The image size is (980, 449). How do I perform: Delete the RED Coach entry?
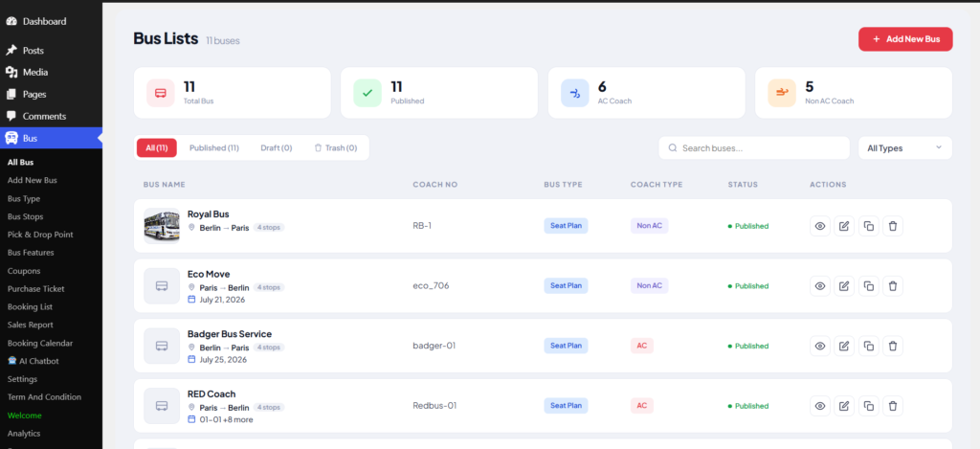click(x=893, y=406)
